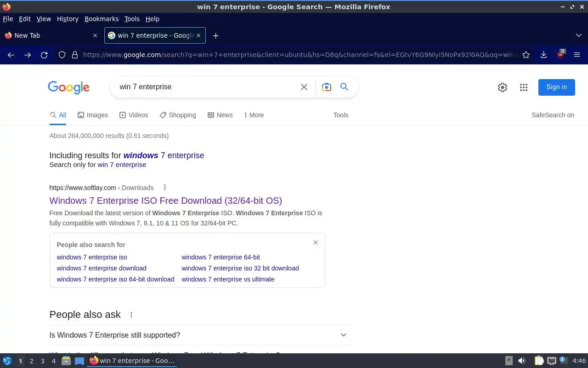Search by image with the camera icon
The height and width of the screenshot is (368, 588).
(x=327, y=87)
